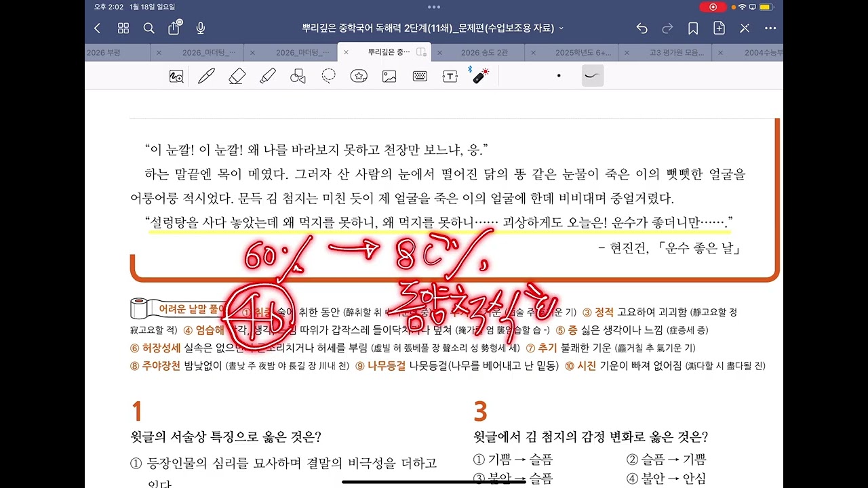Switch to the 2025학년도 6+ tab
Viewport: 868px width, 488px height.
click(583, 52)
